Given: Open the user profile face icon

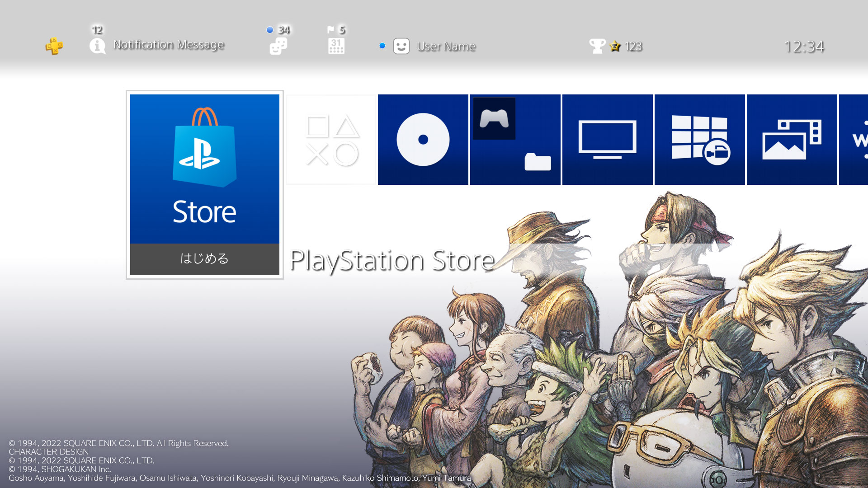Looking at the screenshot, I should pos(401,46).
